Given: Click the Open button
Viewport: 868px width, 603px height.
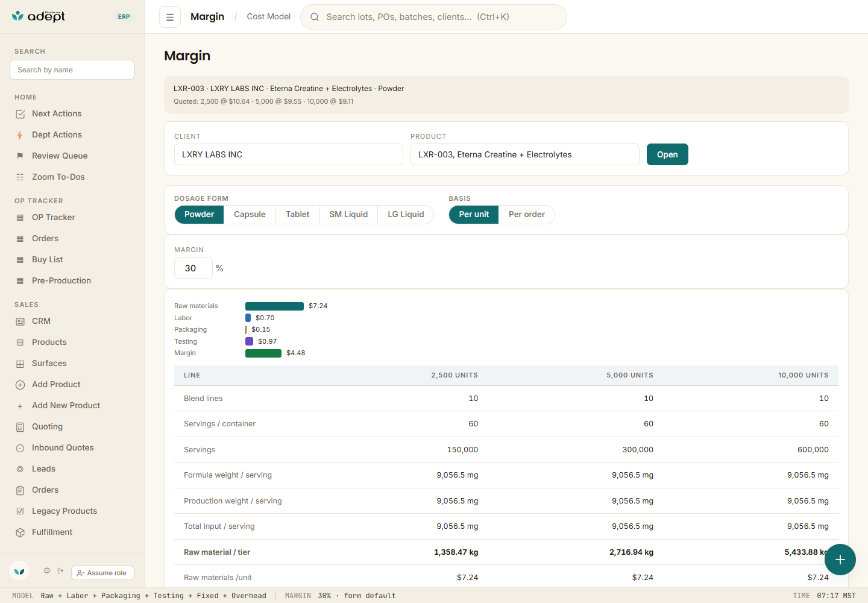Looking at the screenshot, I should (x=667, y=154).
